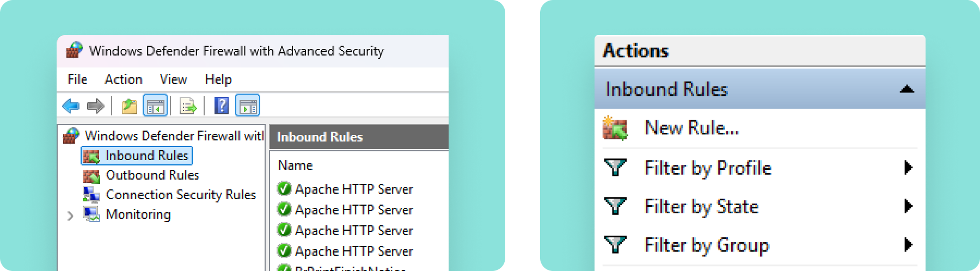Toggle the Show/Hide Action Pane icon
980x271 pixels.
pos(248,105)
